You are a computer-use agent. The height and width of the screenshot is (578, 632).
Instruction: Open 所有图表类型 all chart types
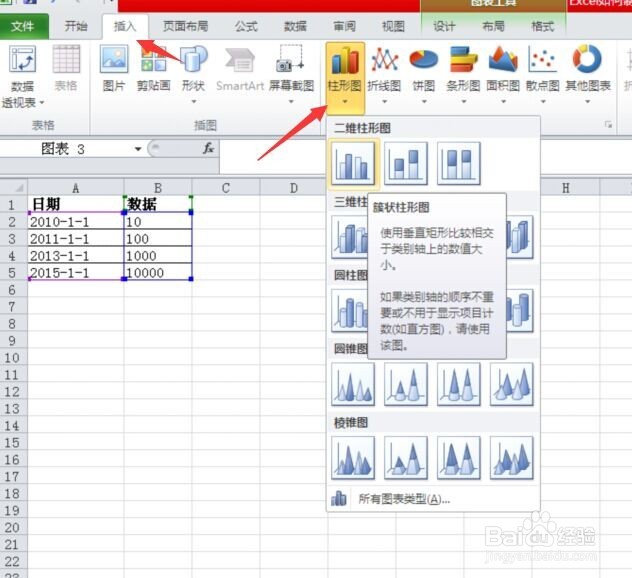(433, 499)
